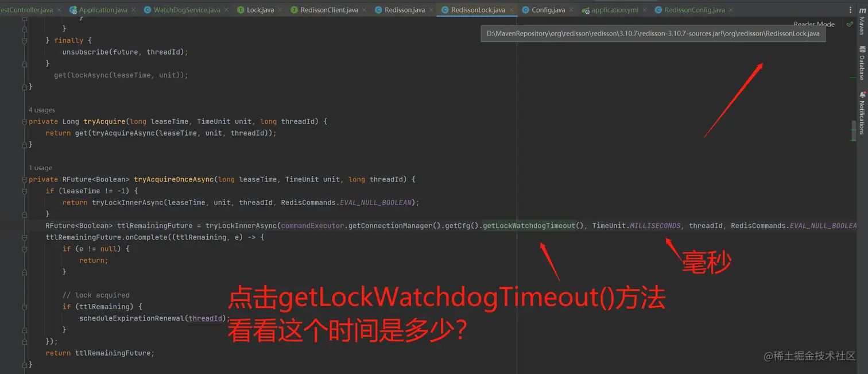Toggle Reader Mode in the editor
This screenshot has height=374, width=868.
(814, 24)
